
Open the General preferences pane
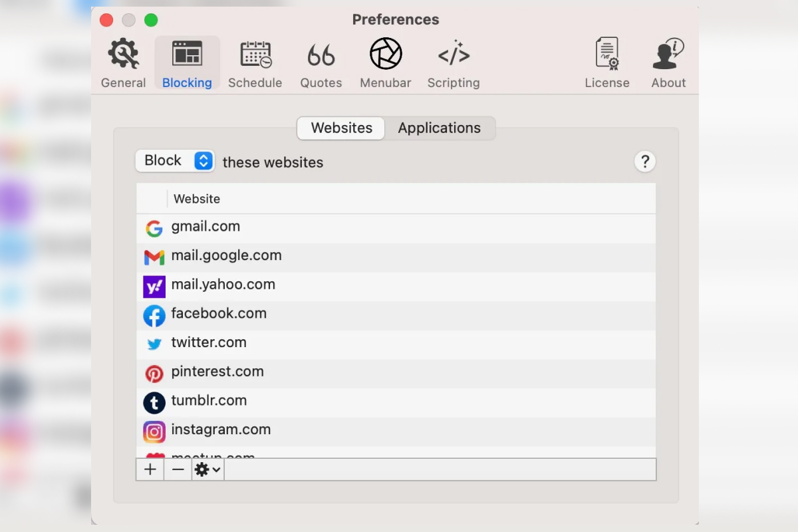(x=123, y=64)
